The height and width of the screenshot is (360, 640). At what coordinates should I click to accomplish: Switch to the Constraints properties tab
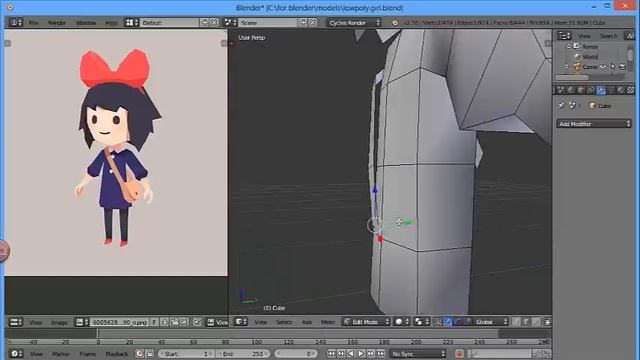[x=591, y=90]
